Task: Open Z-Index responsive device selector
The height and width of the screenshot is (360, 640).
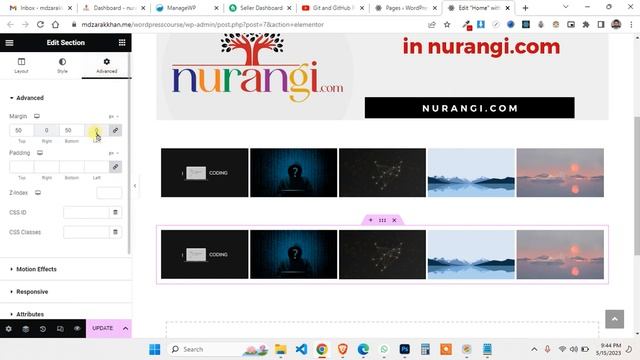Action: 38,193
